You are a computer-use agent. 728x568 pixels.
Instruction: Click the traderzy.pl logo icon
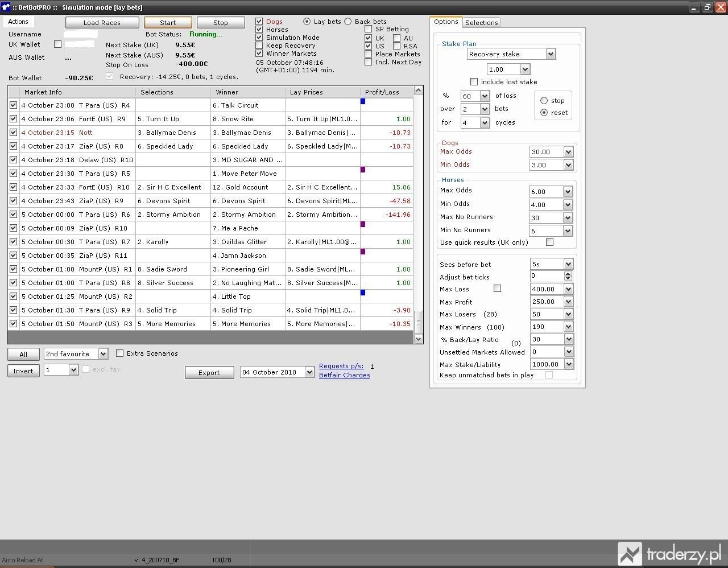pos(630,554)
